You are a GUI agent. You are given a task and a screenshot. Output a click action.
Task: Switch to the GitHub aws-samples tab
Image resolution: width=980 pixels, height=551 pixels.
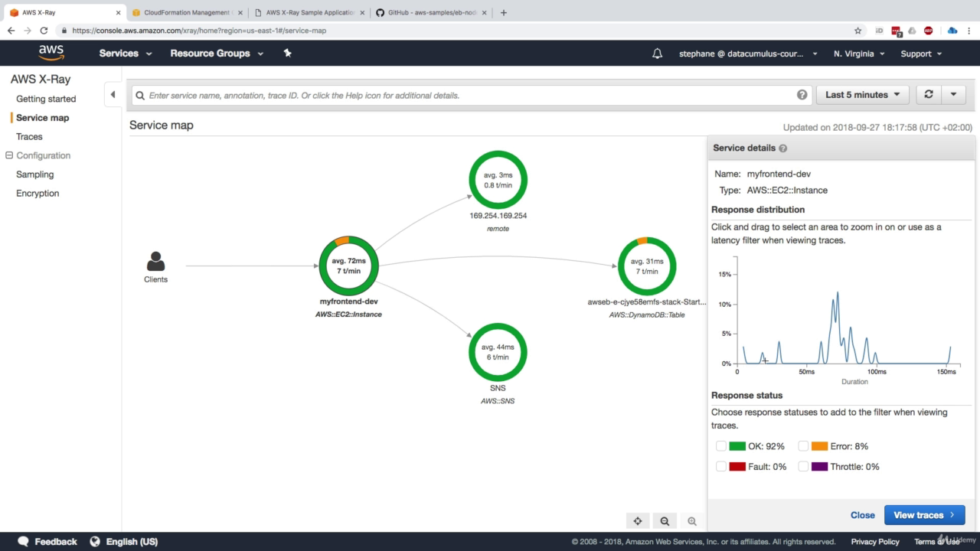pos(431,12)
